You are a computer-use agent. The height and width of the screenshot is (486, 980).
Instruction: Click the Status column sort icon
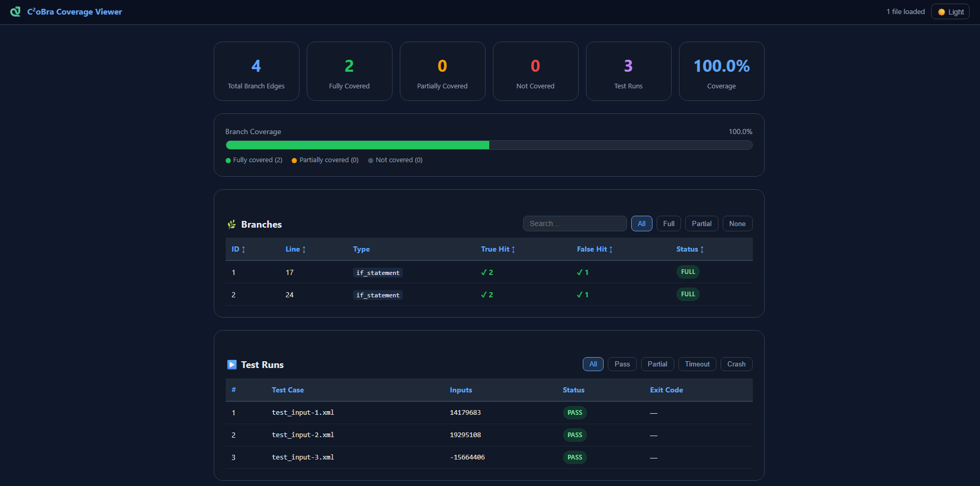point(701,249)
